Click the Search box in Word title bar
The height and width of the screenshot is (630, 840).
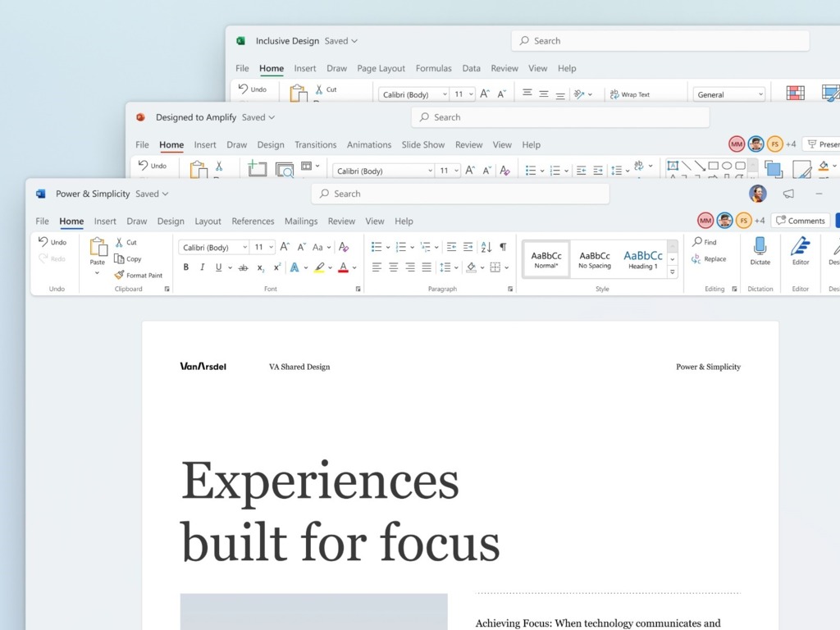click(x=460, y=194)
